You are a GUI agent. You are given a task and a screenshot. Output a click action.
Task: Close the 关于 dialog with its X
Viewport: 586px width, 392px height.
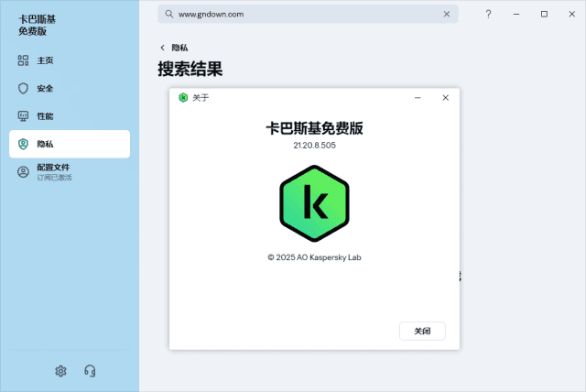click(445, 98)
